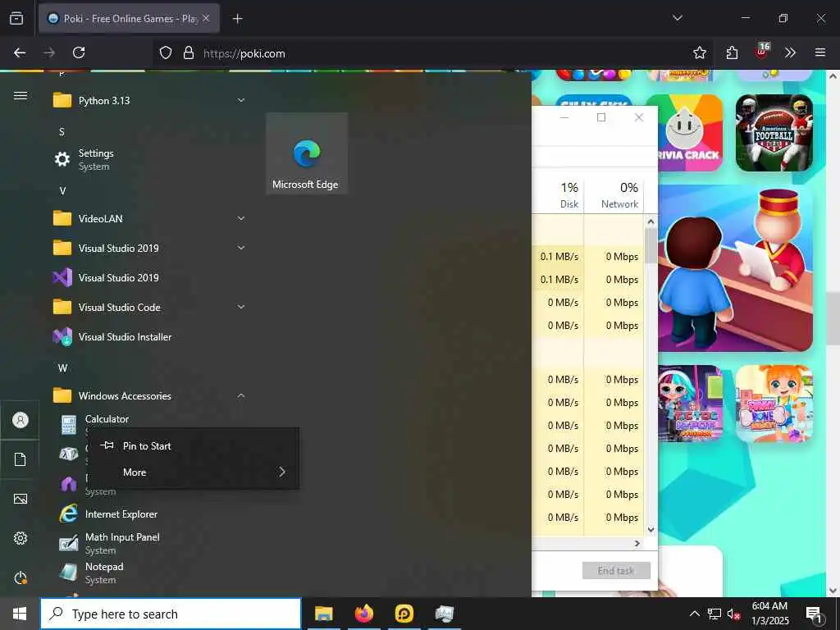Jump to letter W section header

click(x=62, y=368)
